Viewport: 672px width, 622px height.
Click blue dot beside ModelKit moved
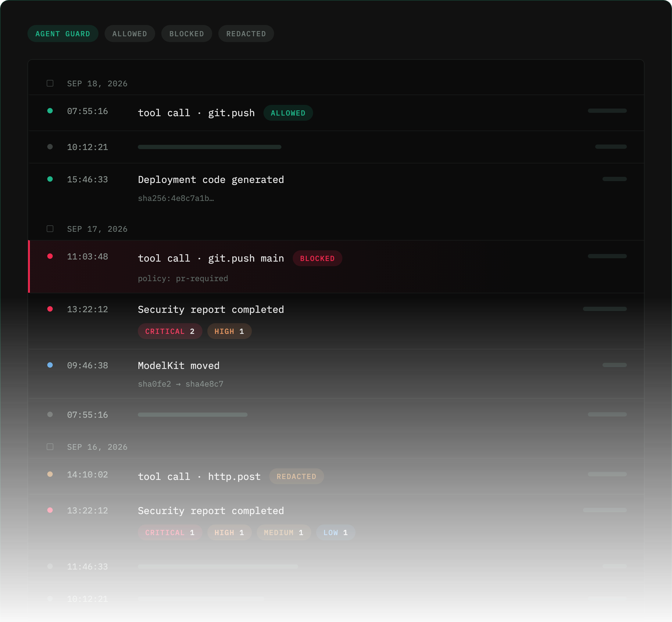tap(50, 365)
